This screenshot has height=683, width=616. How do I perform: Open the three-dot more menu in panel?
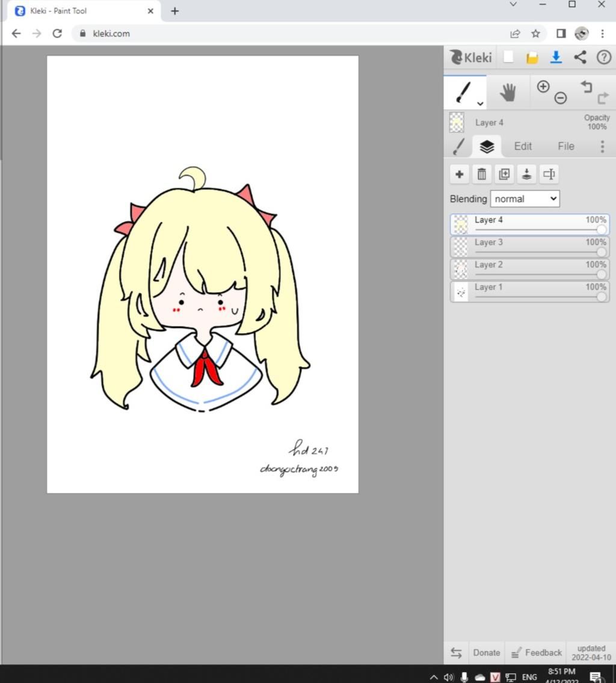pos(602,146)
